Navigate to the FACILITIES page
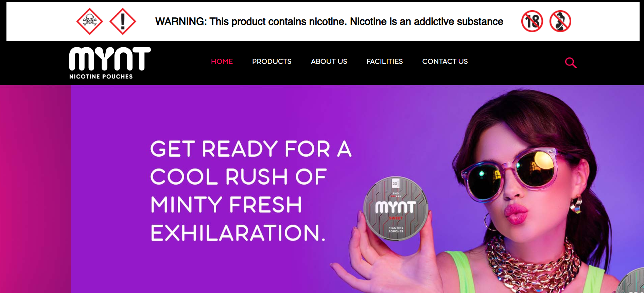 click(x=384, y=62)
